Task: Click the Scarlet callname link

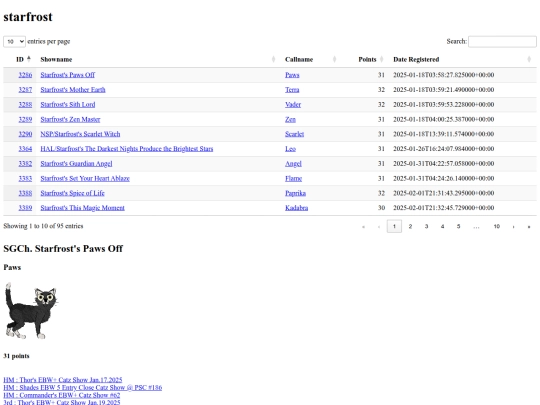Action: 294,134
